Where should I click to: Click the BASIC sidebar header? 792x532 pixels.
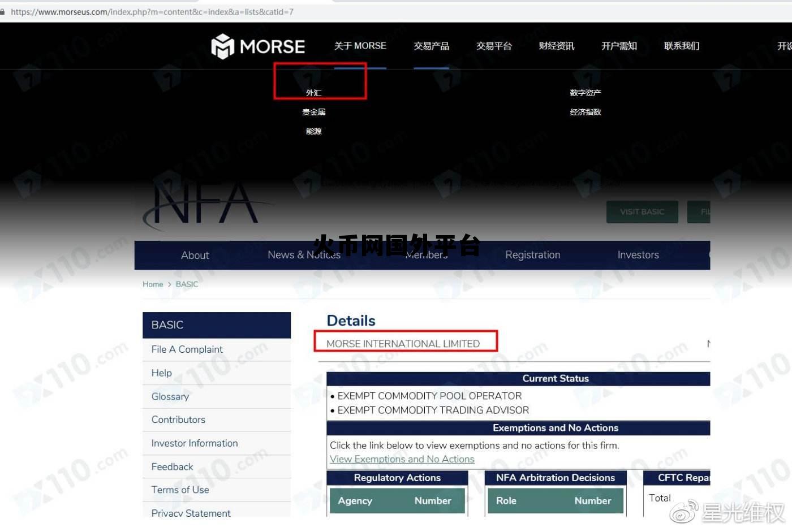217,325
